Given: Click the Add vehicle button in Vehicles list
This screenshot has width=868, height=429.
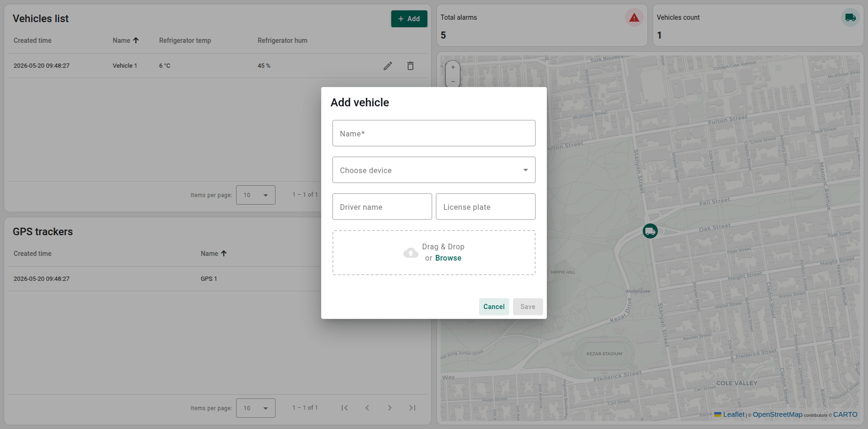Looking at the screenshot, I should pos(409,19).
